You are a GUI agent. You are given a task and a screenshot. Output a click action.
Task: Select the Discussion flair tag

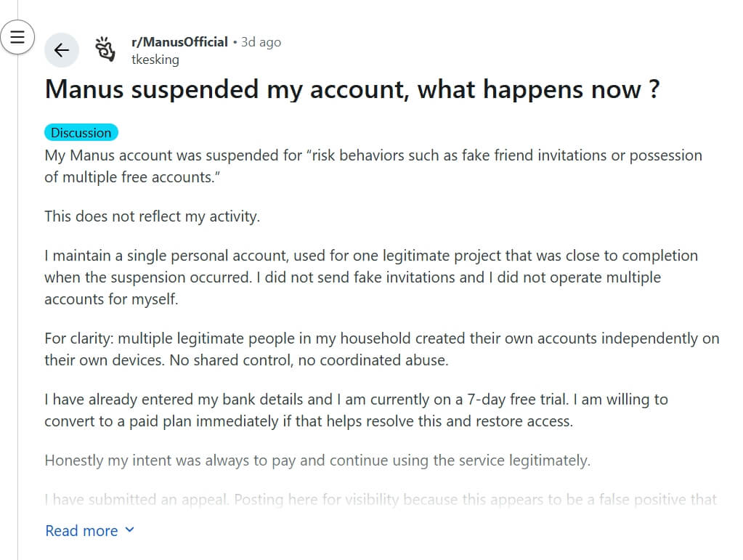click(x=81, y=132)
